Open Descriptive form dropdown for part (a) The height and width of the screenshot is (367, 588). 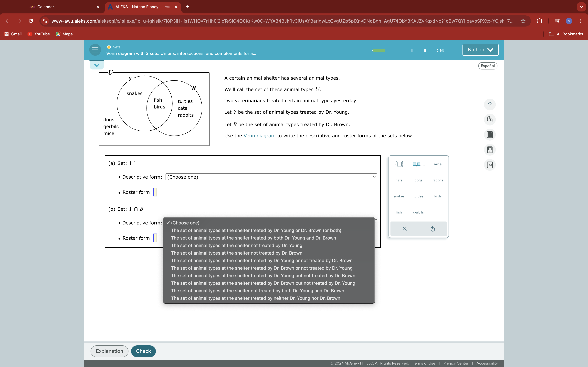click(271, 177)
